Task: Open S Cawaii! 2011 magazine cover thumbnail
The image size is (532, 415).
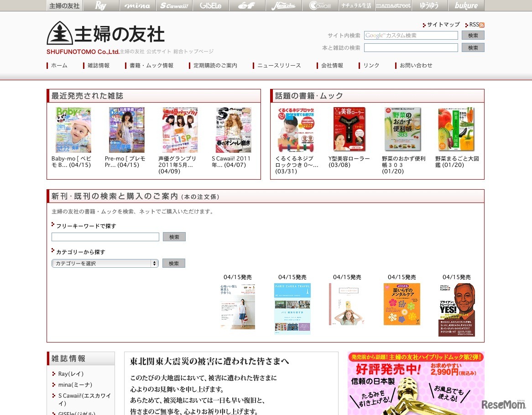Action: (234, 130)
